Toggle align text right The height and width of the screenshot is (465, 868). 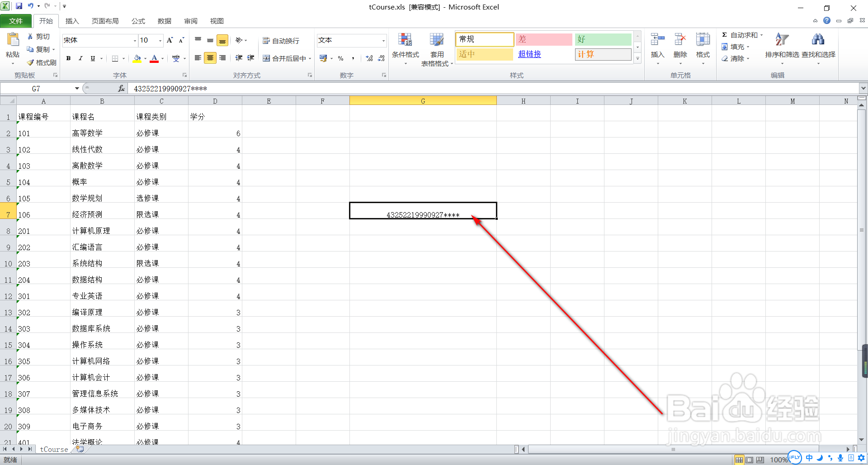222,58
